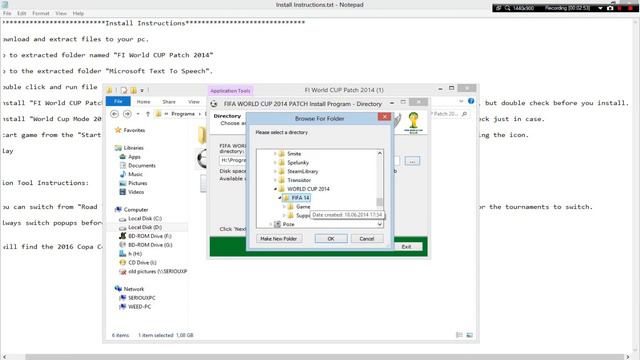Open Libraries in navigation pane
This screenshot has width=640, height=360.
(133, 148)
